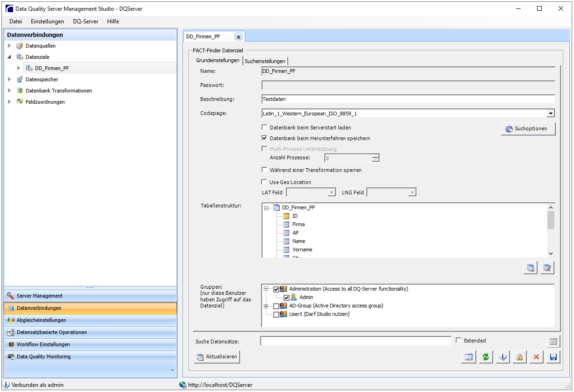Click the Datenbank Transformationen tree icon
Viewport: 574px width, 392px height.
[20, 91]
